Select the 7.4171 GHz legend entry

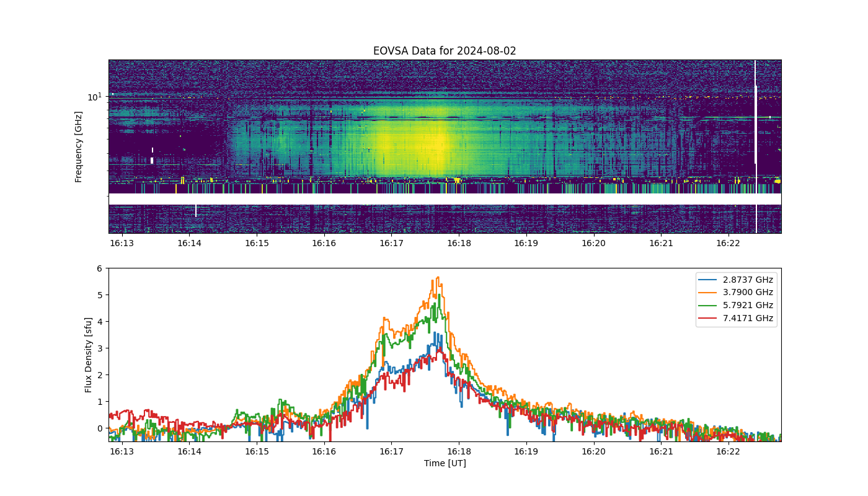pos(736,319)
